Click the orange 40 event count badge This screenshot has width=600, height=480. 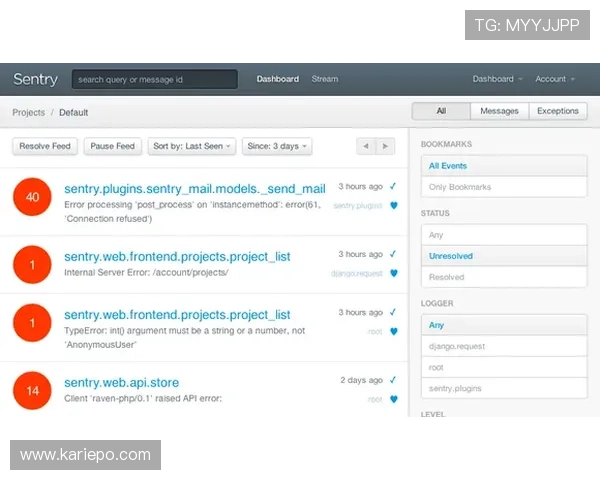pyautogui.click(x=33, y=197)
